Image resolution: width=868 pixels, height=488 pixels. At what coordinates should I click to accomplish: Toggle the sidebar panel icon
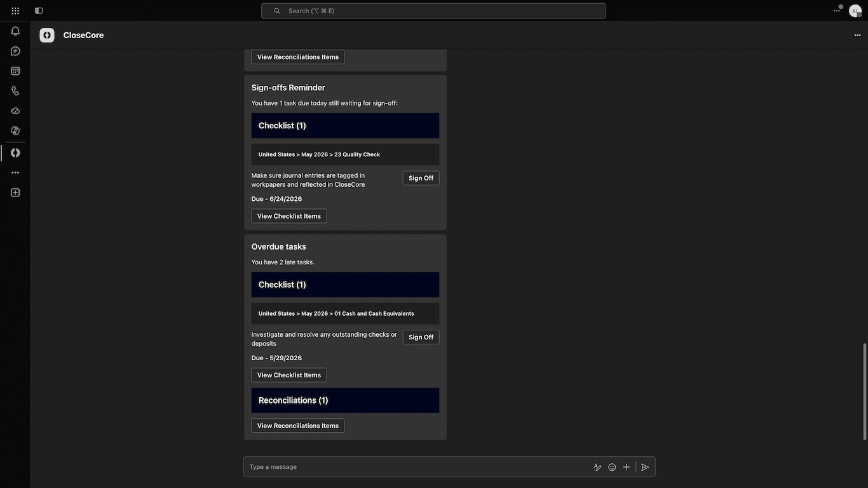point(39,11)
